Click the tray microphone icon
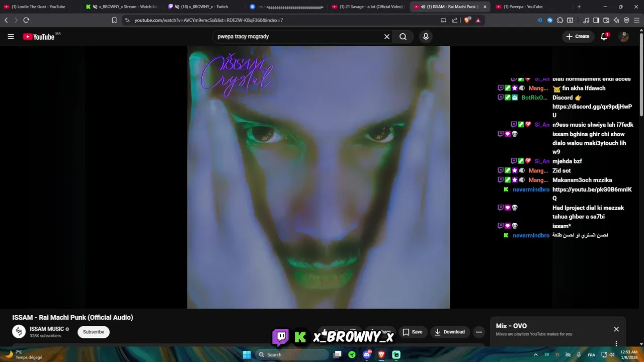This screenshot has height=362, width=644. coord(579,354)
